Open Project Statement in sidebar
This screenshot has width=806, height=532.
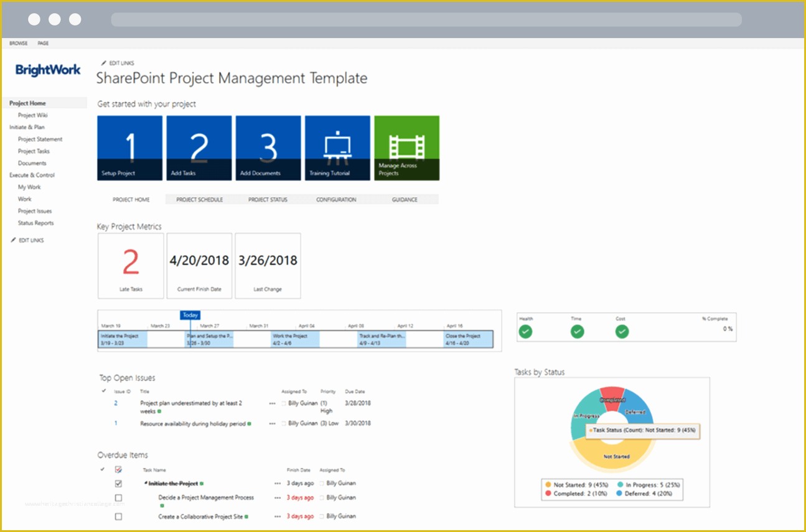40,139
